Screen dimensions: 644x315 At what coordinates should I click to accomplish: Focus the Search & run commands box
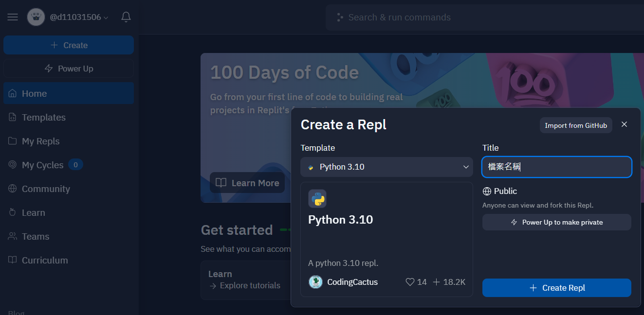point(484,17)
